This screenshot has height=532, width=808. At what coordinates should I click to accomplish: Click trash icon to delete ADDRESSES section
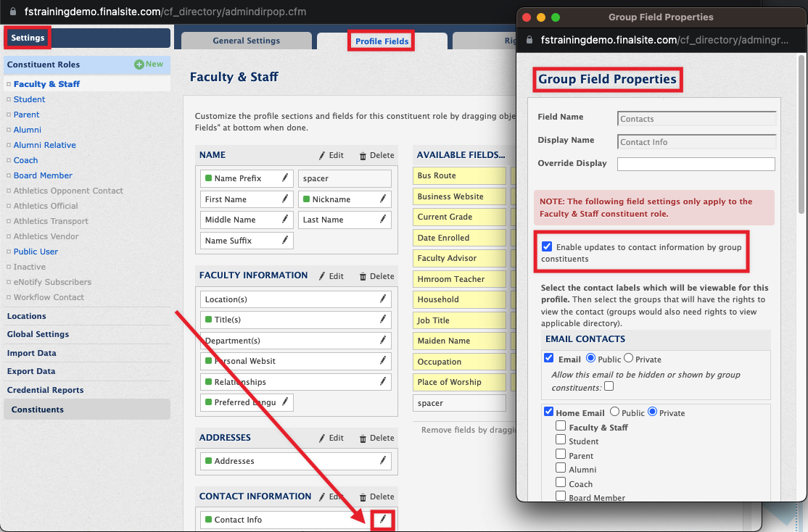[x=363, y=439]
